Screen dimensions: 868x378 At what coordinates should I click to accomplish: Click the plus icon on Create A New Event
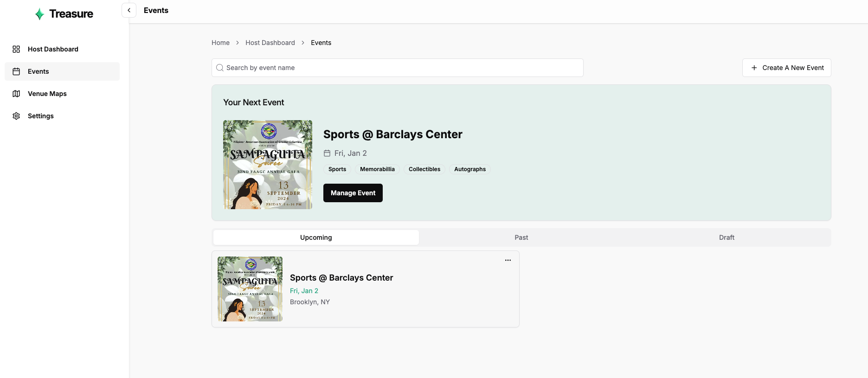754,68
